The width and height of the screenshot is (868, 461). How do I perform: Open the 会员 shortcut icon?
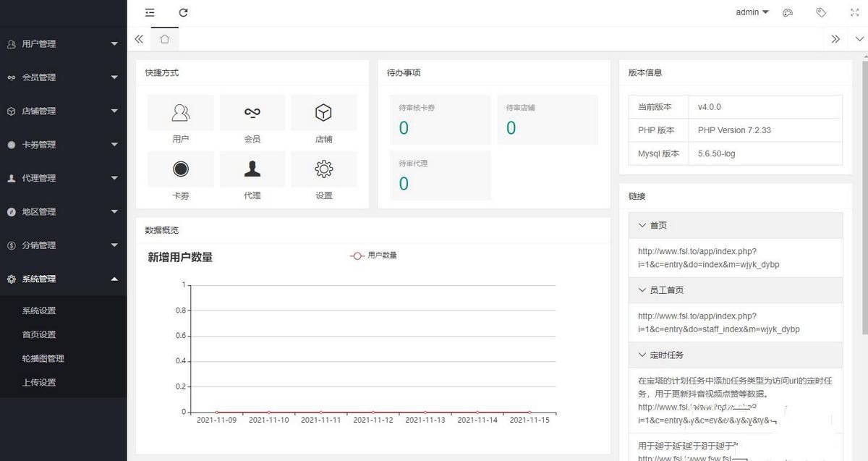click(x=252, y=112)
